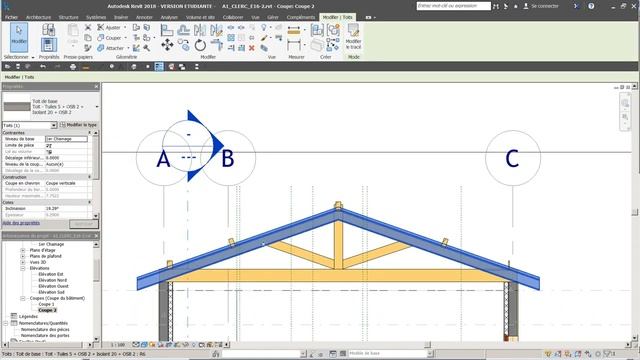Click the Ajuster geometry tool
Viewport: 640px width, 360px height.
[x=109, y=27]
